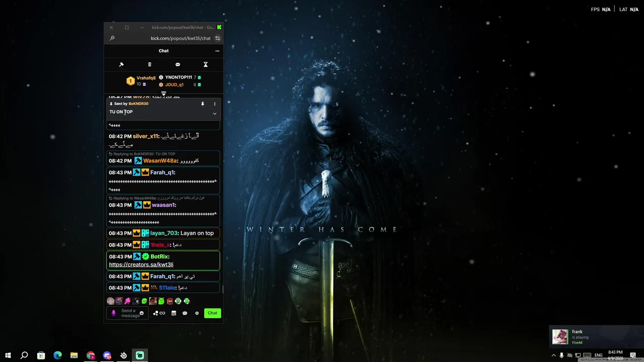Select leaderboard user YNONTOP111

point(179,77)
